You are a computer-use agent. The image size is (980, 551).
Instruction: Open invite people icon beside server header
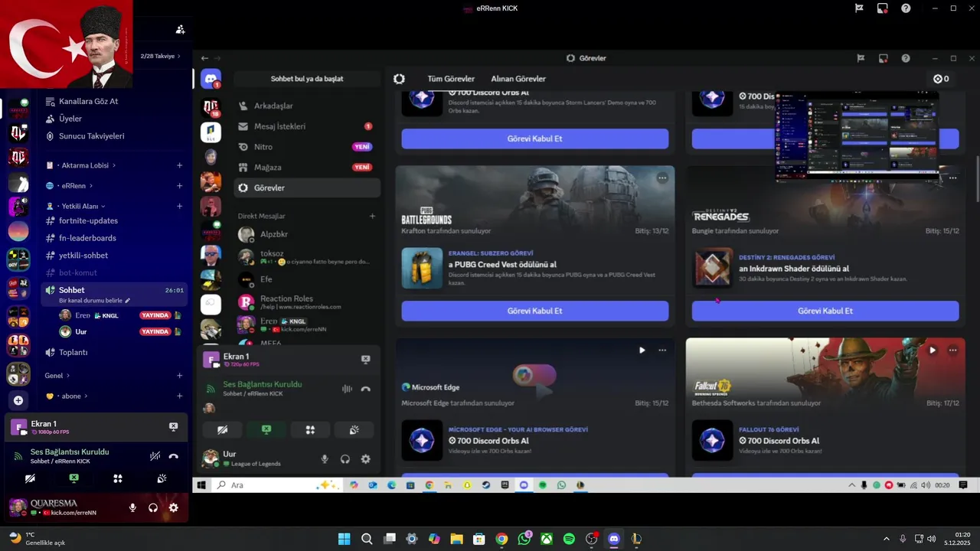point(180,29)
